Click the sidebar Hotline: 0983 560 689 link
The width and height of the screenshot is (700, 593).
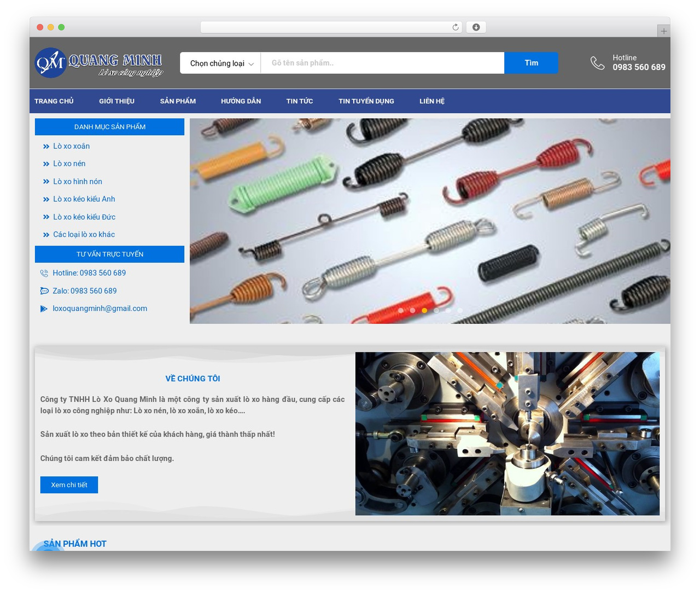pos(89,273)
